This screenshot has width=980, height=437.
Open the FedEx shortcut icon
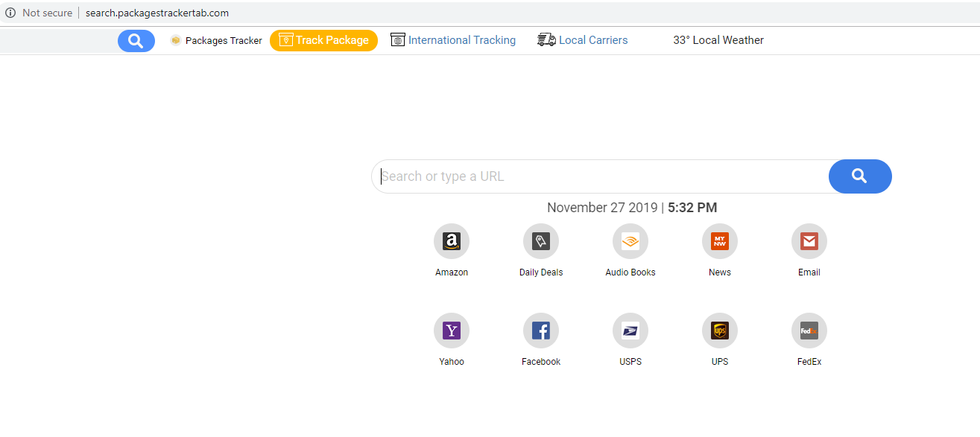click(809, 331)
